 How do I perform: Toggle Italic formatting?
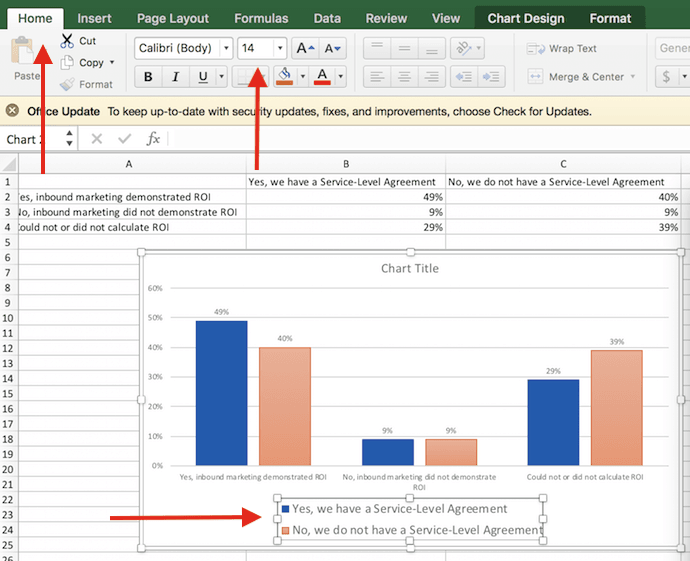point(177,77)
